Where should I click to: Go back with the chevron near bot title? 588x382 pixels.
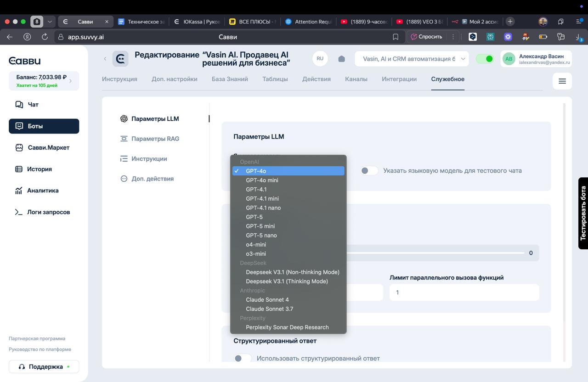(105, 59)
